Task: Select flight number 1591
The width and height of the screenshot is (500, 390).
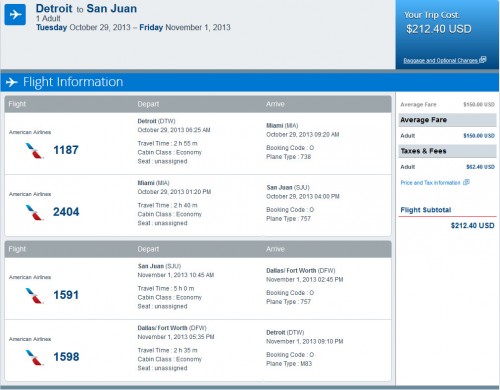Action: click(66, 295)
